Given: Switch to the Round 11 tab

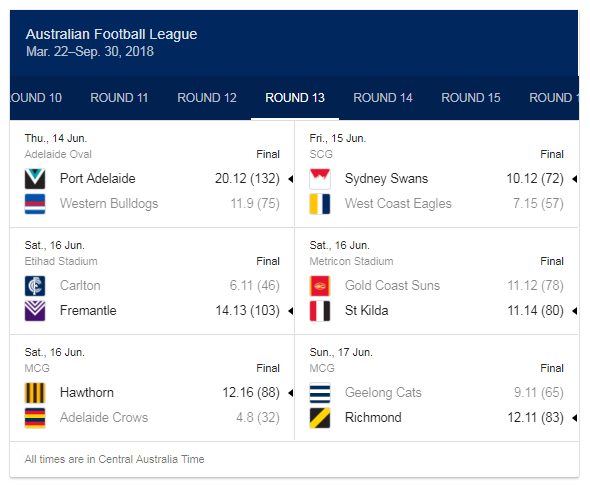Looking at the screenshot, I should [119, 98].
